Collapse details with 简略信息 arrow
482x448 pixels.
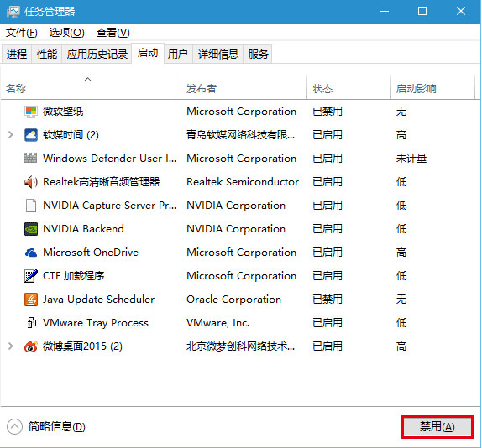(14, 426)
